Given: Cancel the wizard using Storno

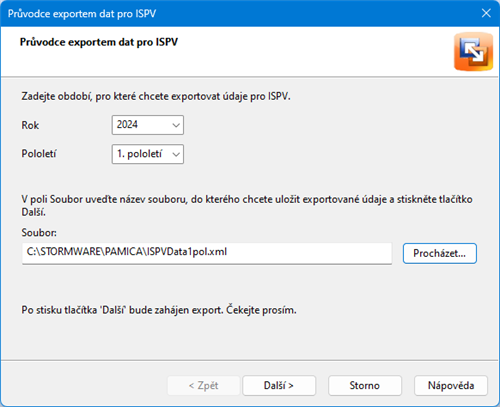Looking at the screenshot, I should 365,386.
